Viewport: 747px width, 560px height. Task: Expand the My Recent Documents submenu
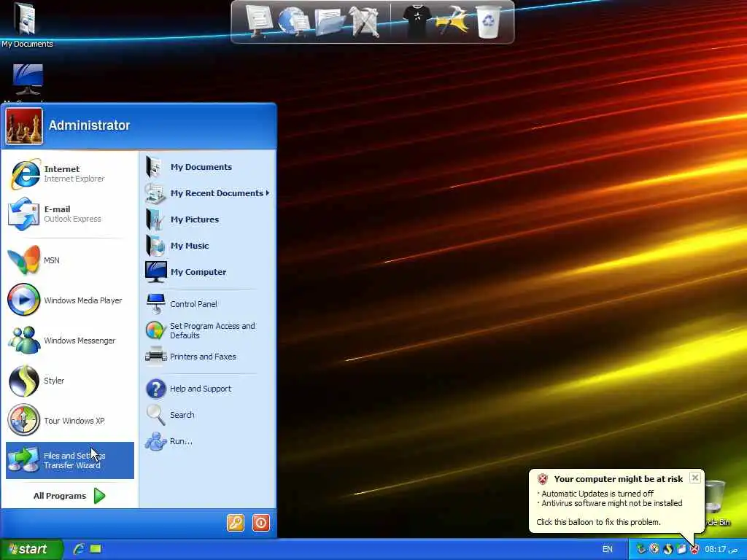click(x=208, y=192)
